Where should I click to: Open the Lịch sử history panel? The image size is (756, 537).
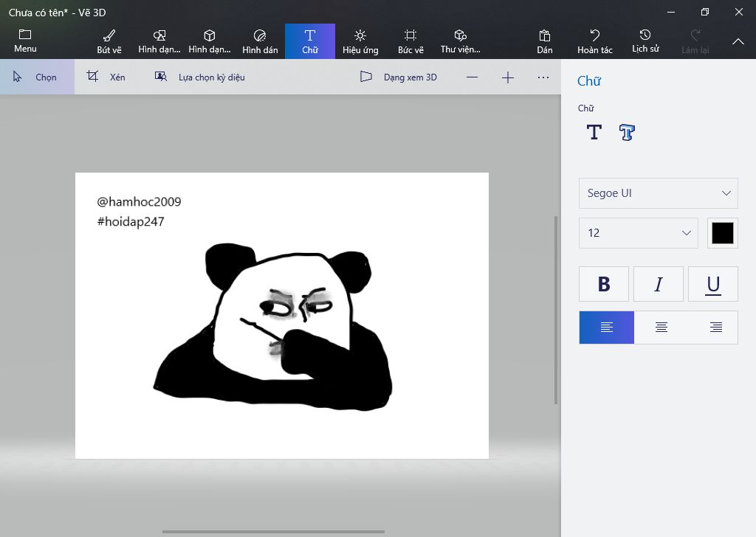click(x=645, y=41)
